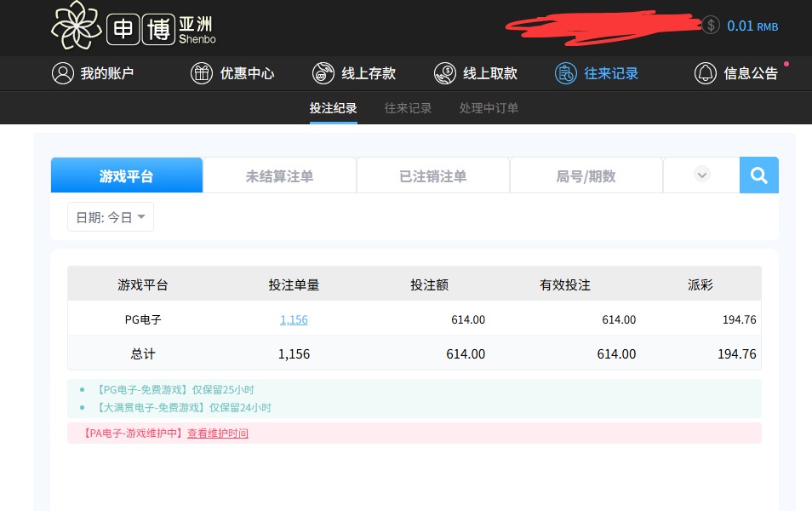Click the online withdrawal hand icon
The image size is (812, 511).
point(444,73)
